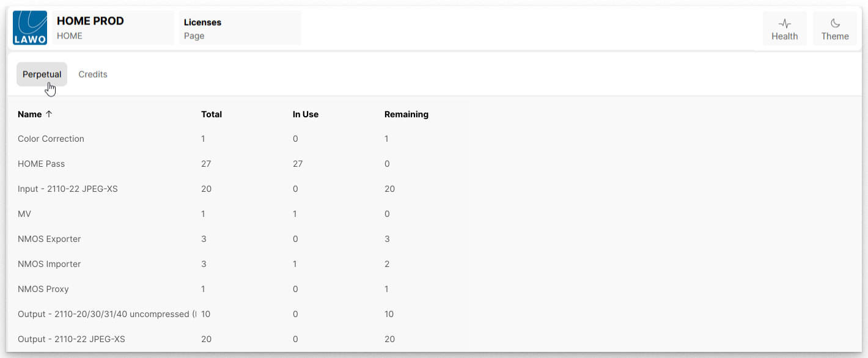Image resolution: width=868 pixels, height=358 pixels.
Task: Click the LAWO logo icon
Action: click(x=30, y=28)
